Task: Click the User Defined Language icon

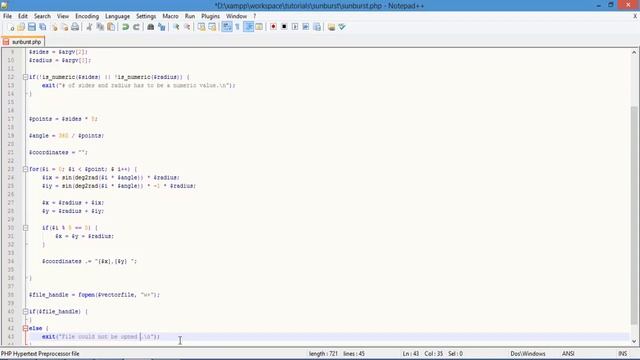Action: pos(259,27)
